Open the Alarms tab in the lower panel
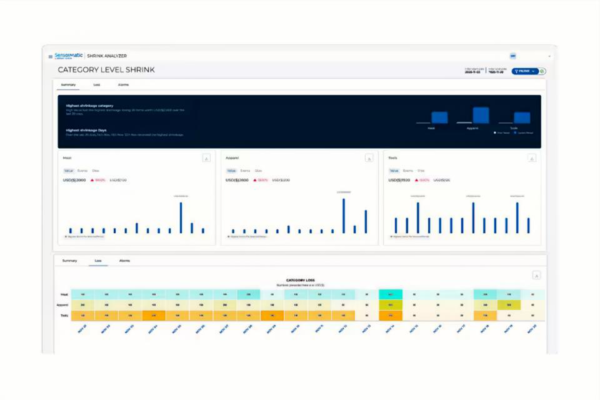The width and height of the screenshot is (600, 400). (x=124, y=261)
